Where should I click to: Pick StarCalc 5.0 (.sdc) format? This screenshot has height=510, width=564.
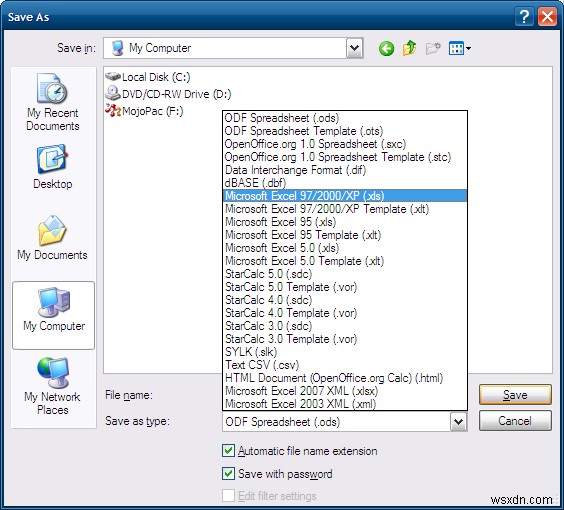point(345,274)
